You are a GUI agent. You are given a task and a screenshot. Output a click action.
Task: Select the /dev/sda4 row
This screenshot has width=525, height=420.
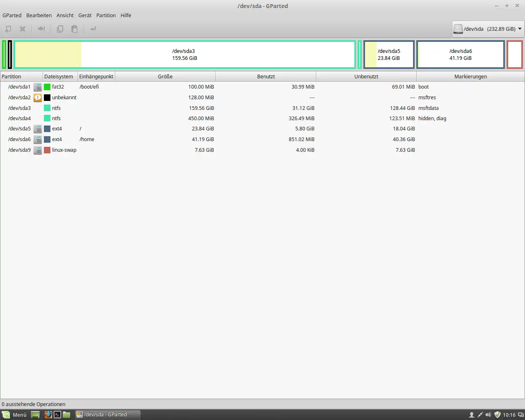(262, 119)
